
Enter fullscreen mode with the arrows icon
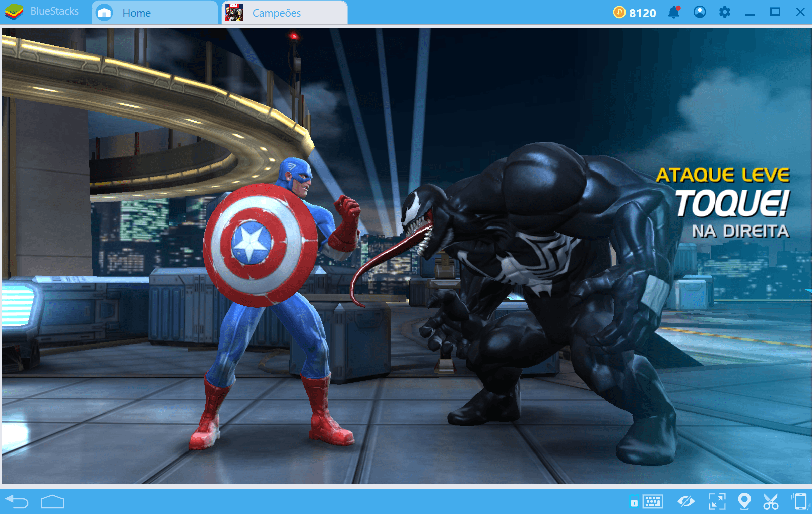pos(717,501)
